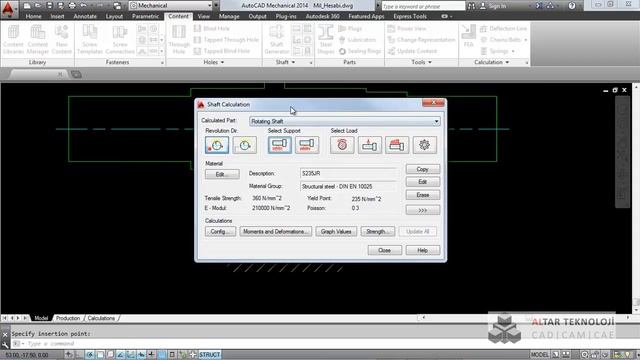The image size is (640, 360).
Task: Click undo arrow in quick access toolbar
Action: (84, 6)
